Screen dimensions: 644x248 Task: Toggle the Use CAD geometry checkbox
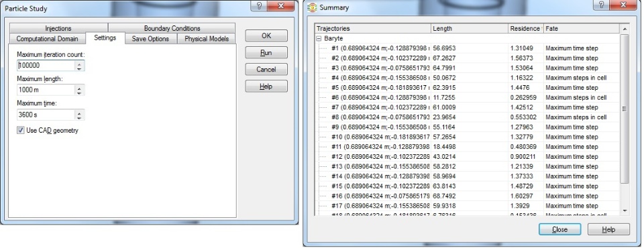[x=21, y=130]
